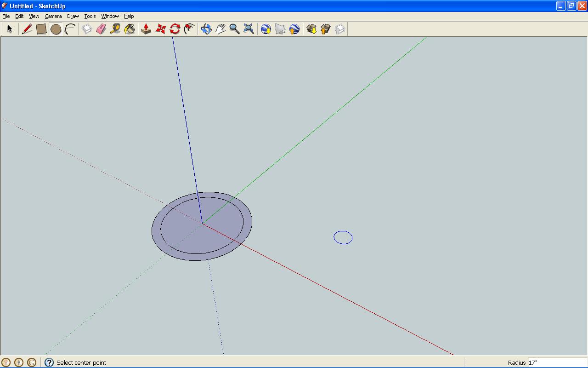The image size is (588, 368).
Task: Activate the Circle tool
Action: 56,29
